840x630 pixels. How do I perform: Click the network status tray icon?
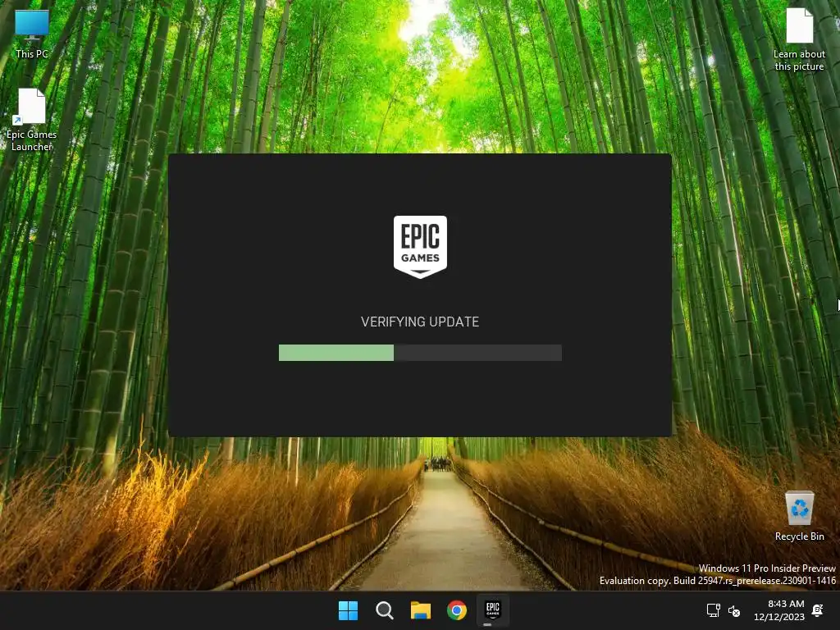click(x=713, y=610)
